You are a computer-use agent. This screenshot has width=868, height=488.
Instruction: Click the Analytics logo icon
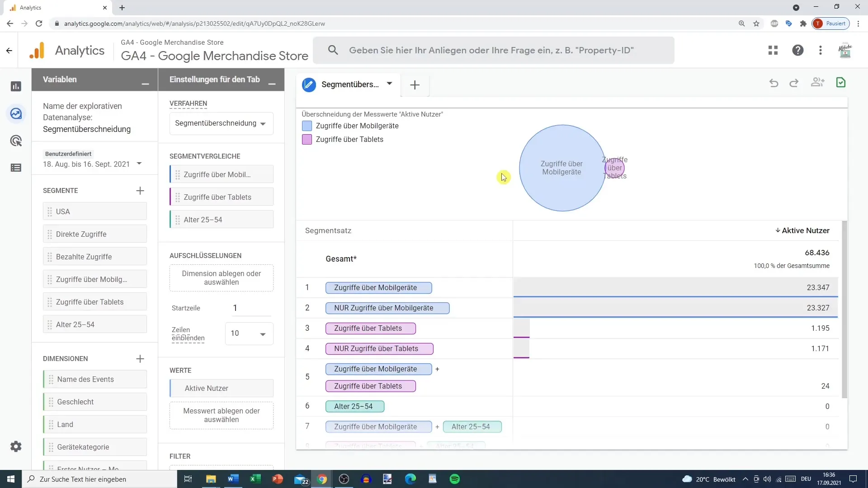[37, 50]
